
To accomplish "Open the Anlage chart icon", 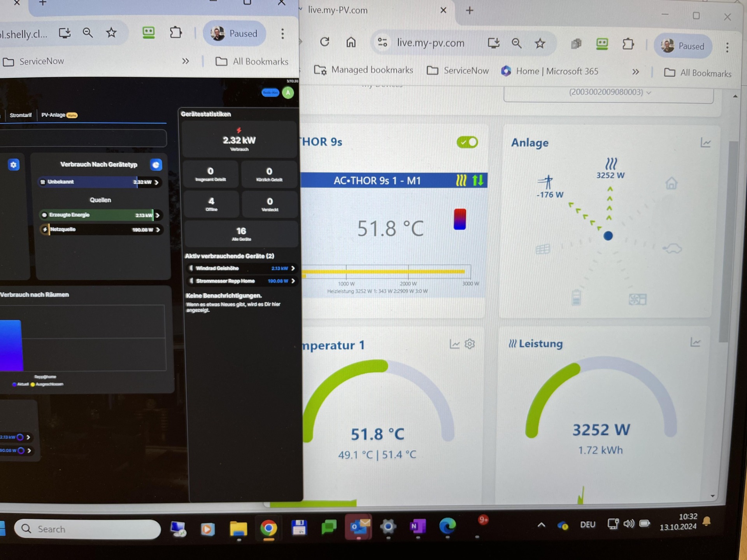I will click(x=706, y=143).
